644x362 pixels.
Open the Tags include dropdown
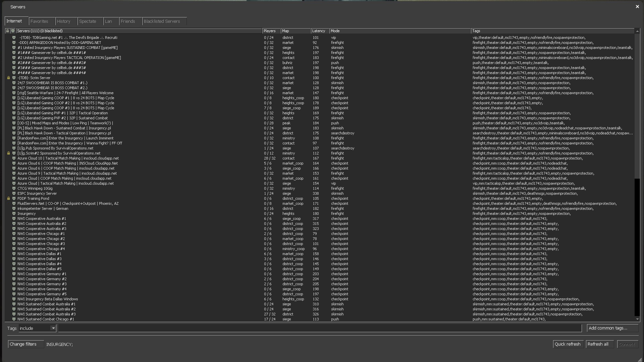tap(53, 328)
